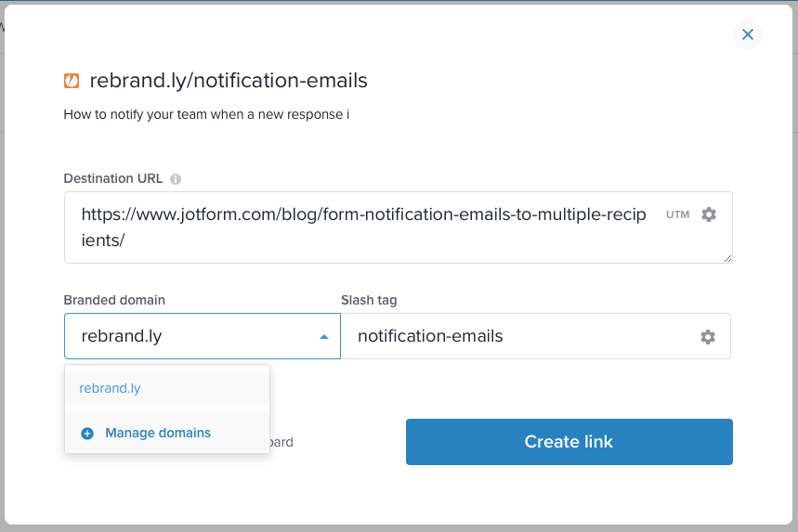
Task: Collapse the Branded domain dropdown arrow
Action: (323, 337)
